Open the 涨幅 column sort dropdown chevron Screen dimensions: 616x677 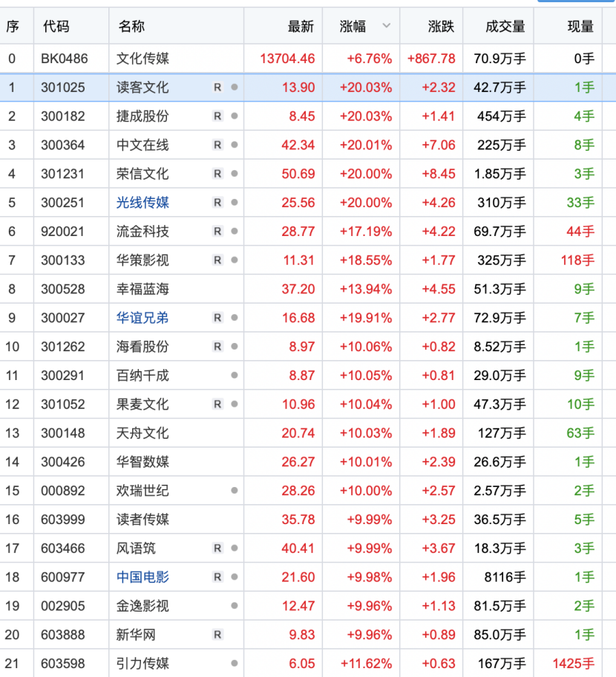pos(387,25)
